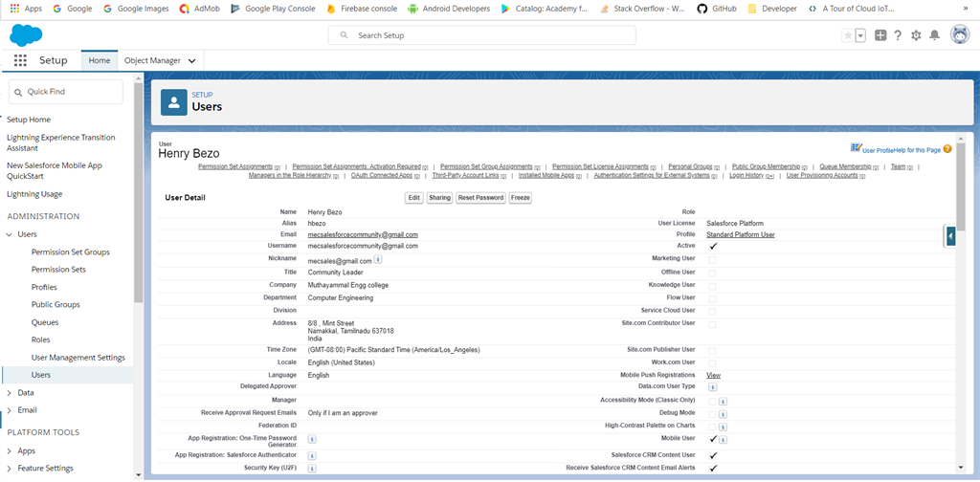Open the Object Manager tab dropdown chevron
980x482 pixels.
coord(191,61)
